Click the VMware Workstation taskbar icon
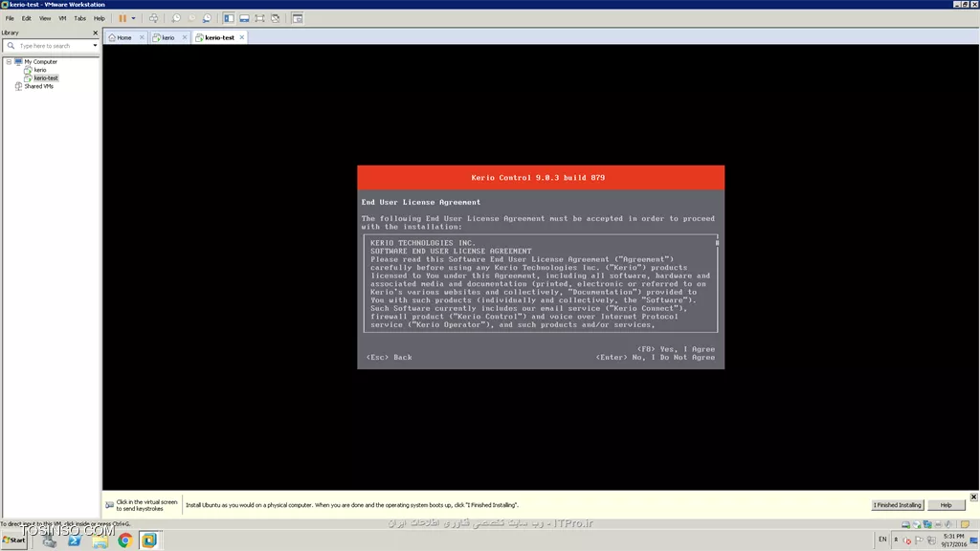Screen dimensions: 980x551 point(149,540)
